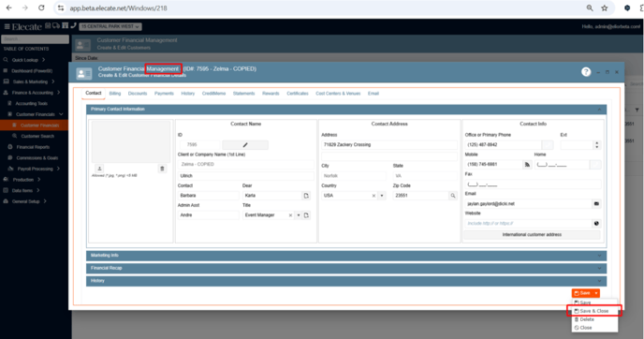Upload a customer photo via upload icon
The width and height of the screenshot is (644, 339).
pyautogui.click(x=99, y=169)
